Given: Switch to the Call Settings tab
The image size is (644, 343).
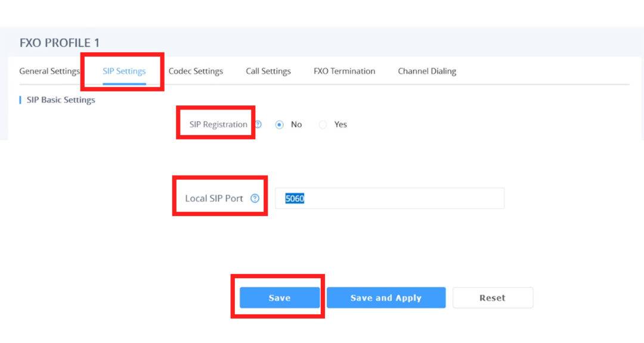Looking at the screenshot, I should (268, 71).
